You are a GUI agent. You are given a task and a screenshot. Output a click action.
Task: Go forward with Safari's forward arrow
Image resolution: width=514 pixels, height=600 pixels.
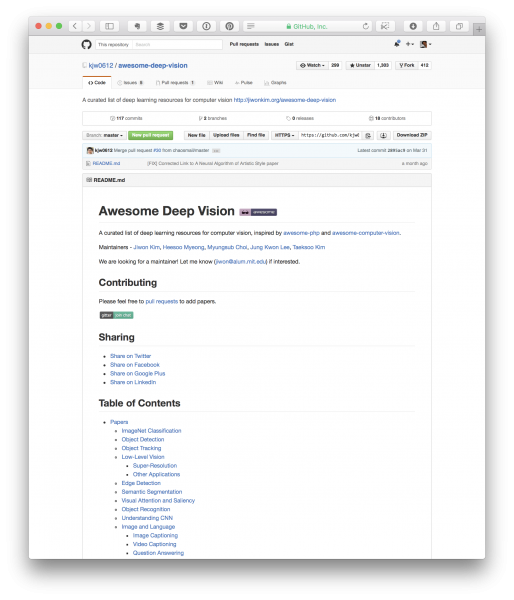tap(88, 26)
